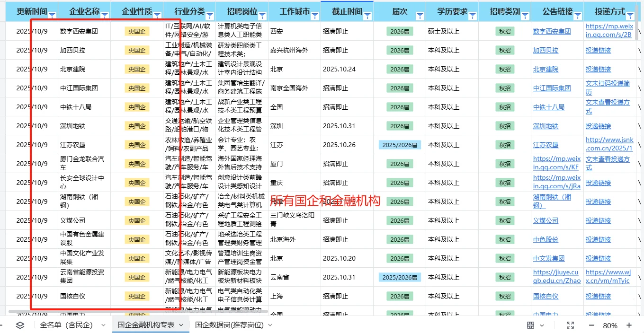Open filter for 企业性质 column
Screen dimensions: 644x333
coord(157,16)
